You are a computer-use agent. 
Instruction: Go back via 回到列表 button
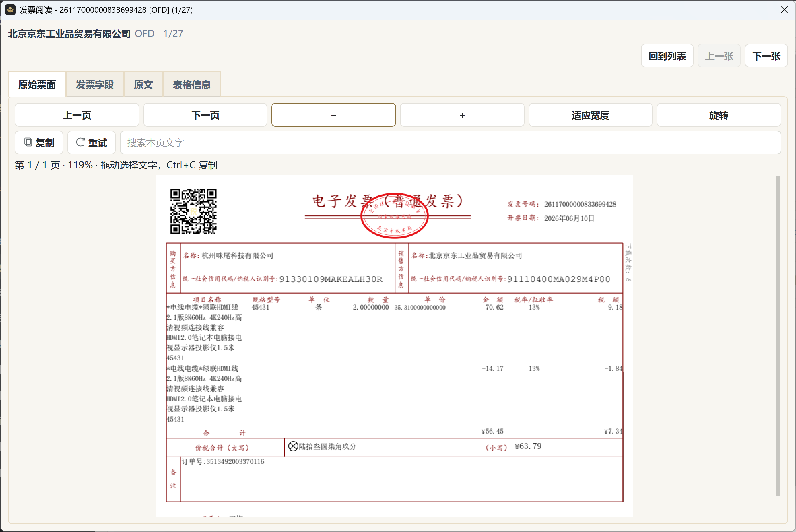click(x=667, y=56)
